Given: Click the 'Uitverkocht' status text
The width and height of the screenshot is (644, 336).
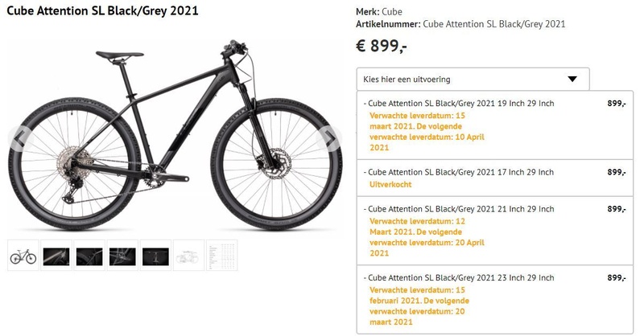Looking at the screenshot, I should coord(390,185).
